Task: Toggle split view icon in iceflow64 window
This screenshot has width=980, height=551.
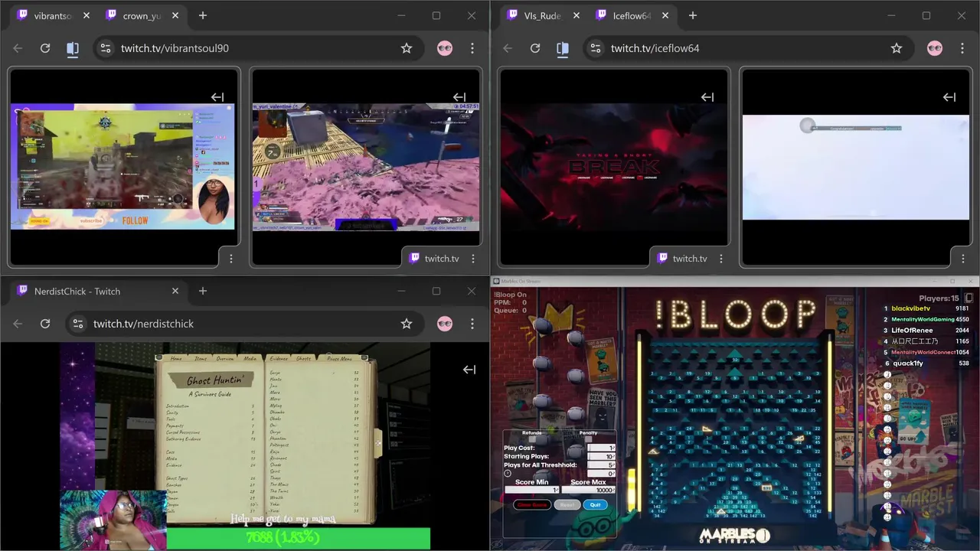Action: pyautogui.click(x=563, y=48)
